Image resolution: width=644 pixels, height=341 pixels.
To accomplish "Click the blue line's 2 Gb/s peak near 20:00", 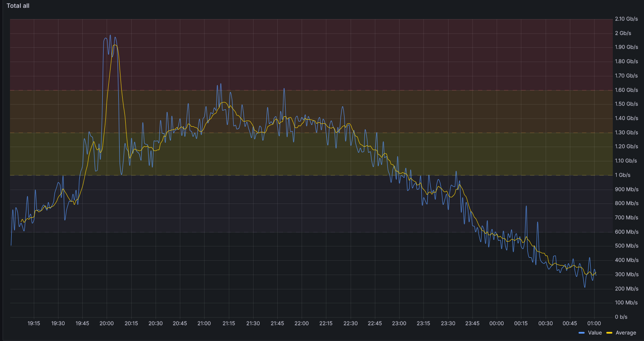I will coord(110,36).
